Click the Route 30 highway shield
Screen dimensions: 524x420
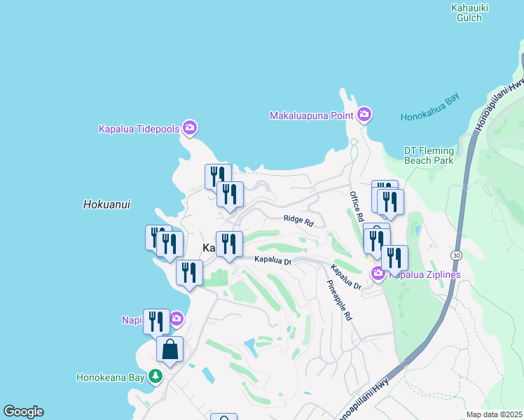click(456, 255)
